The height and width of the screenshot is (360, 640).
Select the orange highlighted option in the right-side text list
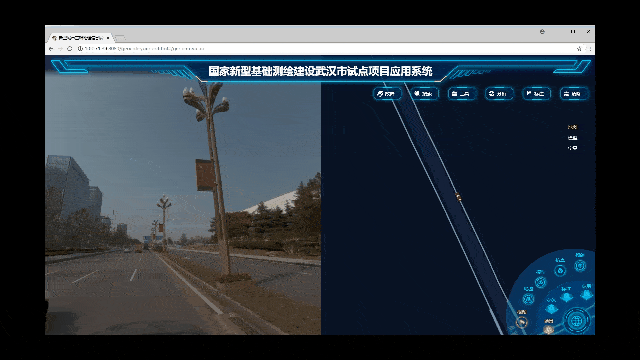pos(572,127)
